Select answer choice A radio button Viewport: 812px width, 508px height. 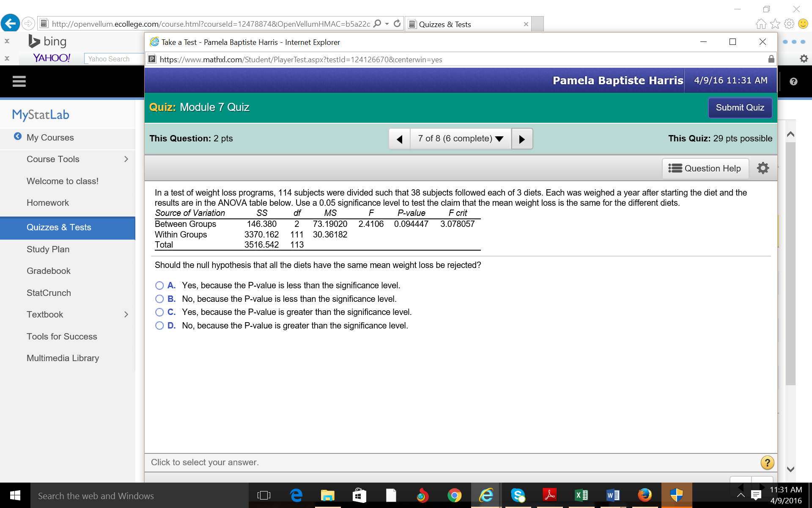coord(159,285)
